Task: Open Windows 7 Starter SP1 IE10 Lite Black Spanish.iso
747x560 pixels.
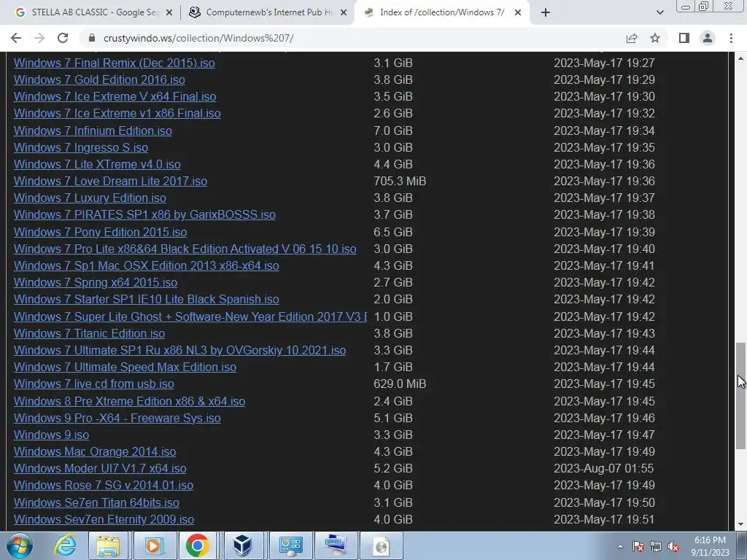Action: (146, 299)
